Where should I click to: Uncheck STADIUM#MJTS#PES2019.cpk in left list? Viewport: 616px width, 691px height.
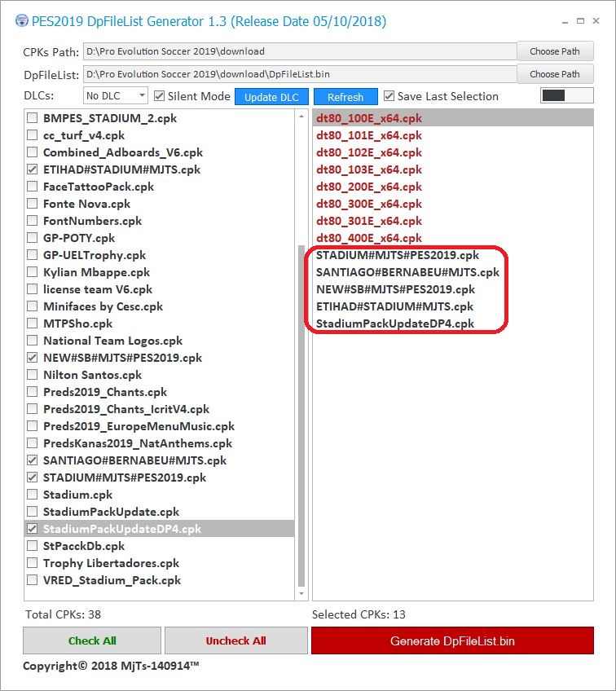(32, 478)
